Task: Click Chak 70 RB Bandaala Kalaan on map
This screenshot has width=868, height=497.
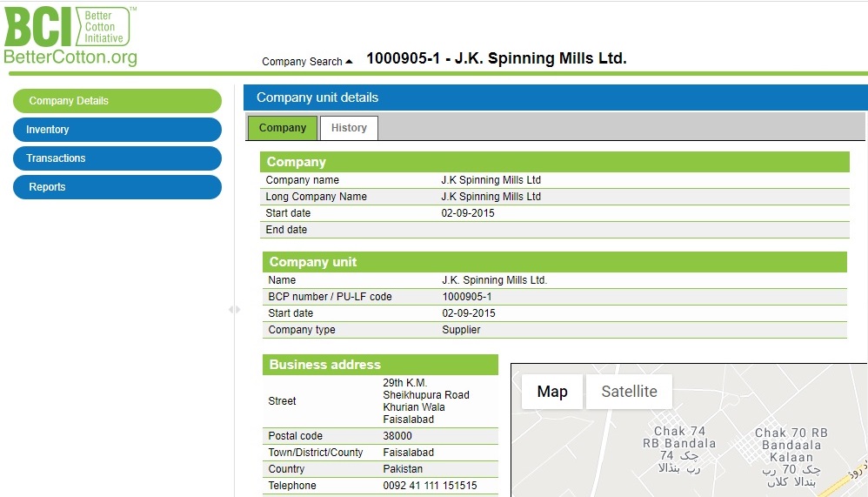Action: (791, 457)
